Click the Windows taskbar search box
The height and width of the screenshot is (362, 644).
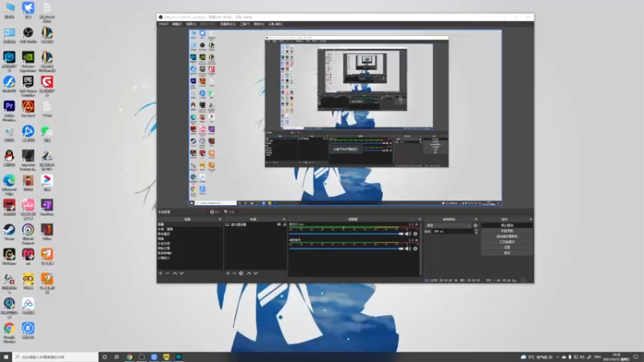56,357
